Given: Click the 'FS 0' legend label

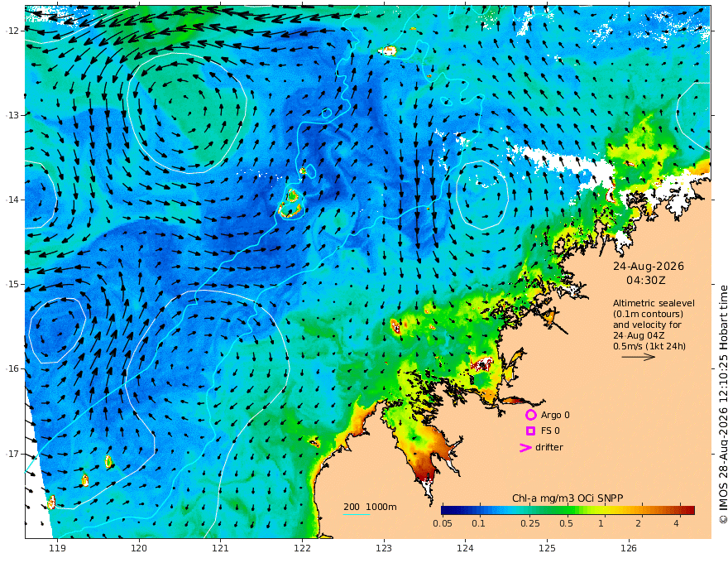Looking at the screenshot, I should tap(550, 431).
